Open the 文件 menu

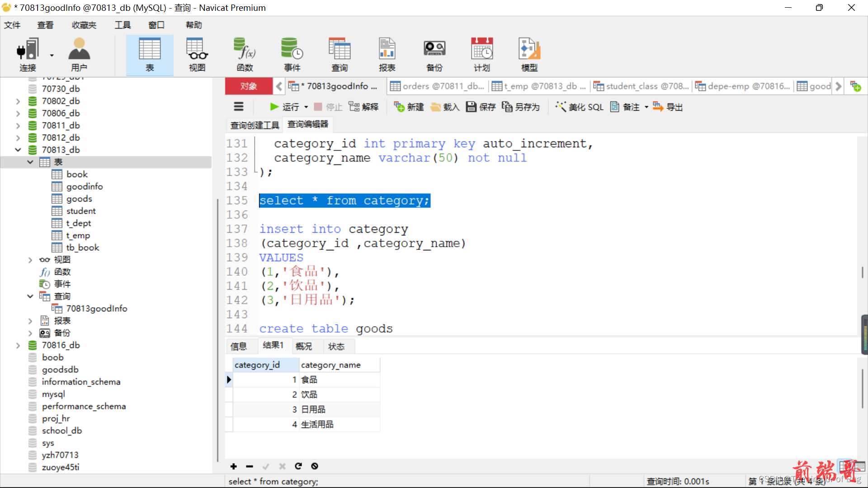pyautogui.click(x=12, y=25)
